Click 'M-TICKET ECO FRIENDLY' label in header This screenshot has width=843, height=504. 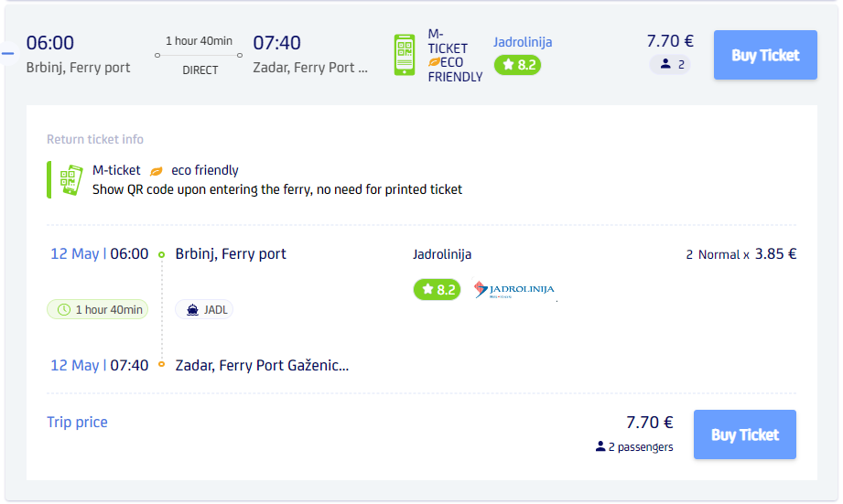pyautogui.click(x=455, y=56)
